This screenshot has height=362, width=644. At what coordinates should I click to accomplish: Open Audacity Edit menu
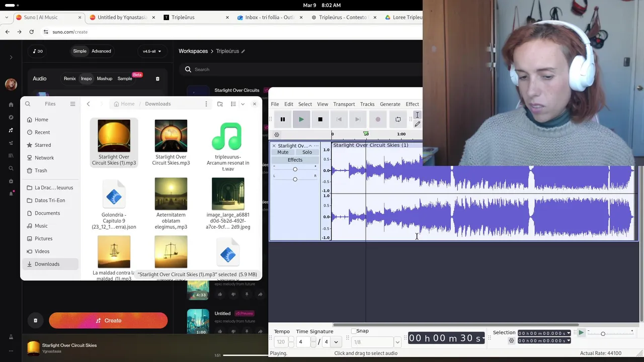tap(288, 104)
